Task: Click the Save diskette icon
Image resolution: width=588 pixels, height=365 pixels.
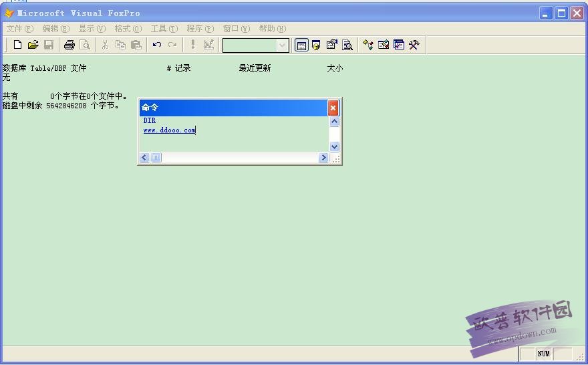Action: point(49,45)
